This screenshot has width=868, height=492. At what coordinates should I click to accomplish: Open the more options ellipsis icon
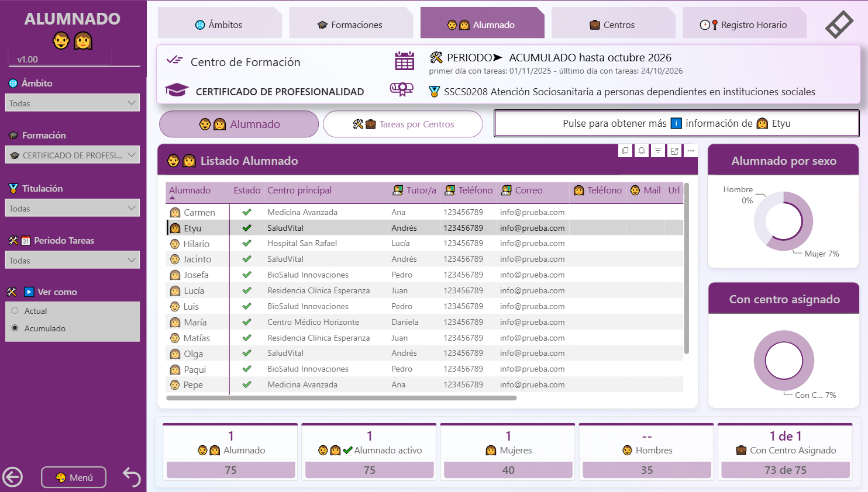click(691, 151)
